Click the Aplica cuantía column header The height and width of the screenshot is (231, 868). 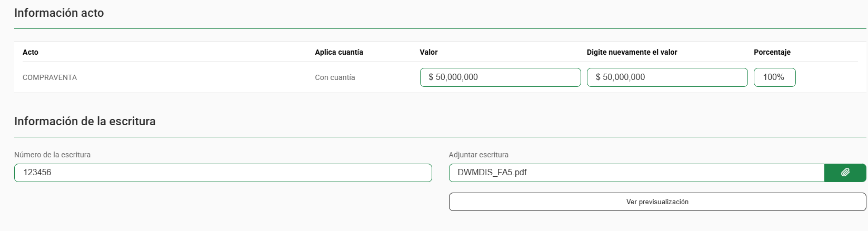(x=339, y=52)
